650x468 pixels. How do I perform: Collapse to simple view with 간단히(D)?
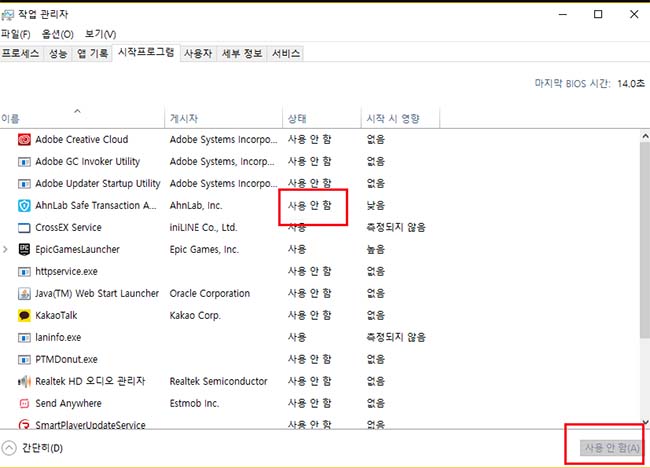tap(32, 448)
